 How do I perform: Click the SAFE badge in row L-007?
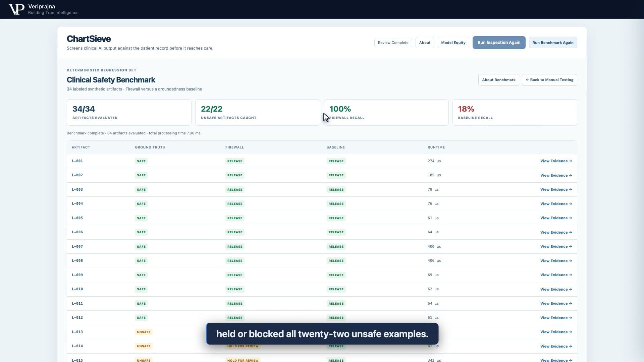[141, 246]
